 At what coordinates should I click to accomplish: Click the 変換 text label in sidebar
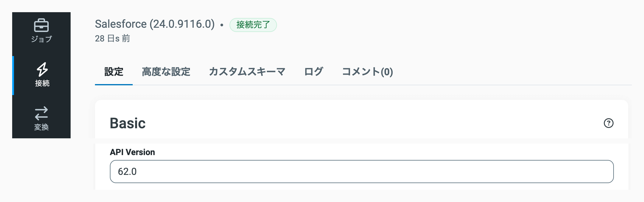(41, 127)
